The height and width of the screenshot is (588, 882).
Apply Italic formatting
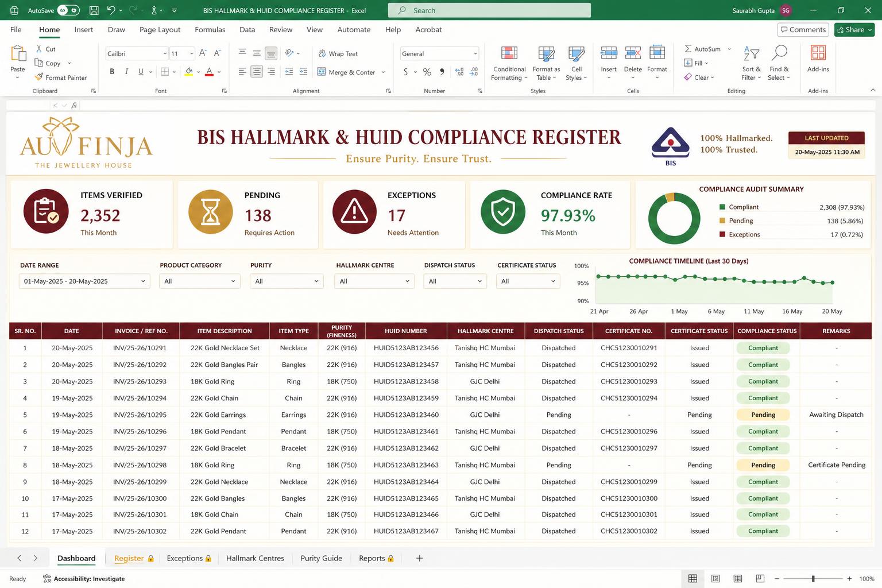tap(126, 72)
